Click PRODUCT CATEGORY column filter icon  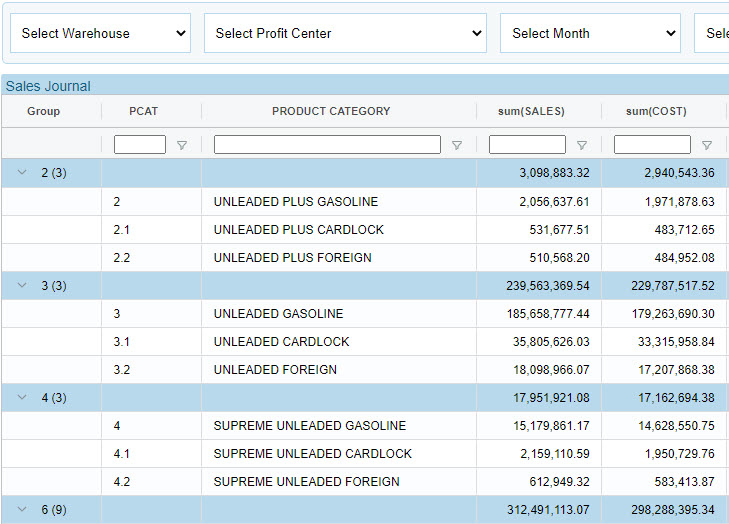coord(457,146)
